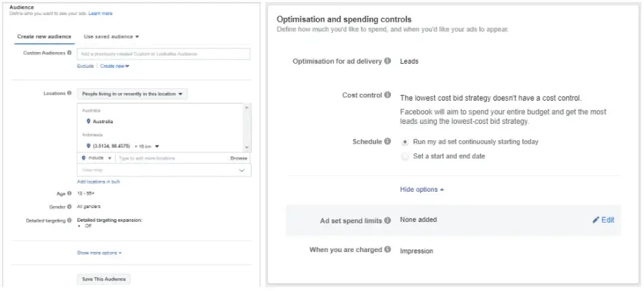Collapse section with Hide options link
Screen dimensions: 644x291
422,190
